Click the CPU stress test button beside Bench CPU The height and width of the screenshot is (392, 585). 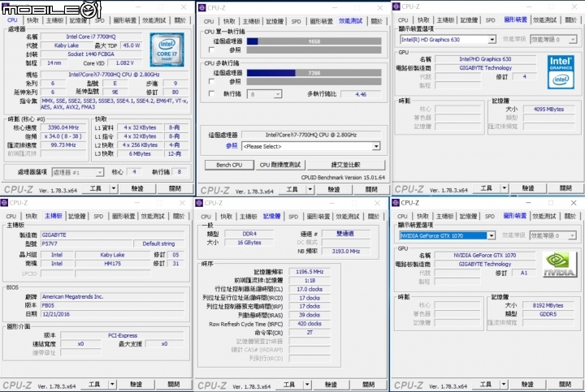coord(280,165)
